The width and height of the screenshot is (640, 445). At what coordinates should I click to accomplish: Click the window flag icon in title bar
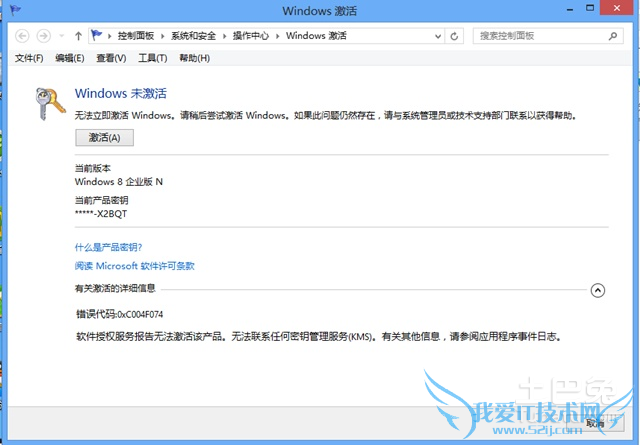15,9
